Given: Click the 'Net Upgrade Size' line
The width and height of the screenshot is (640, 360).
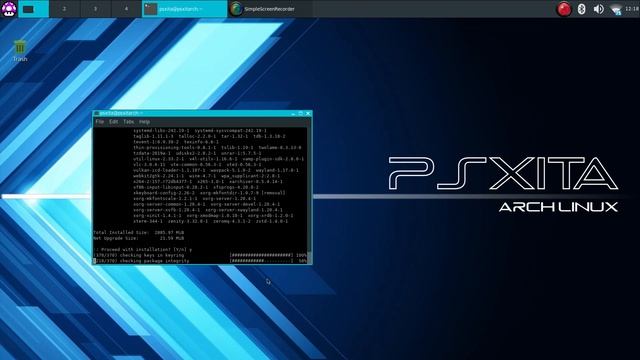Looking at the screenshot, I should tap(139, 238).
